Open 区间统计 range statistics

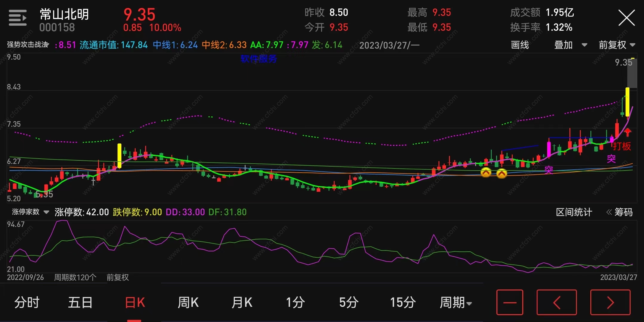click(574, 212)
